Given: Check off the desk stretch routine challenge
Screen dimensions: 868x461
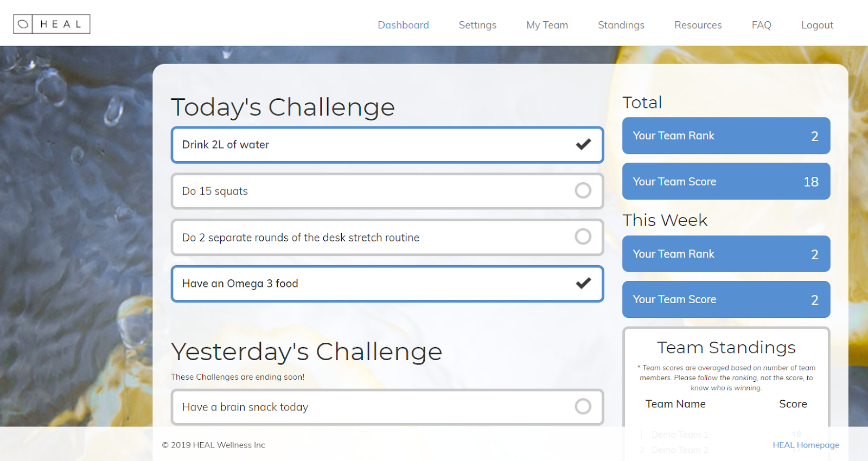Looking at the screenshot, I should (x=583, y=237).
